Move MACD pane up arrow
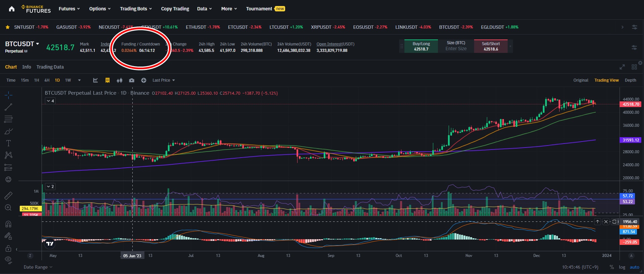644x274 pixels. tap(597, 221)
